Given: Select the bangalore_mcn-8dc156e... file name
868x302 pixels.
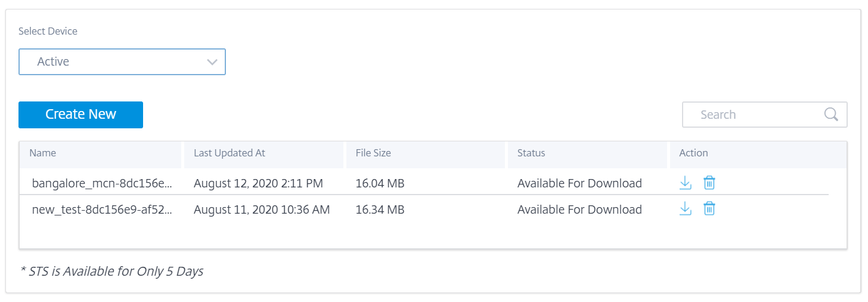Looking at the screenshot, I should (102, 183).
